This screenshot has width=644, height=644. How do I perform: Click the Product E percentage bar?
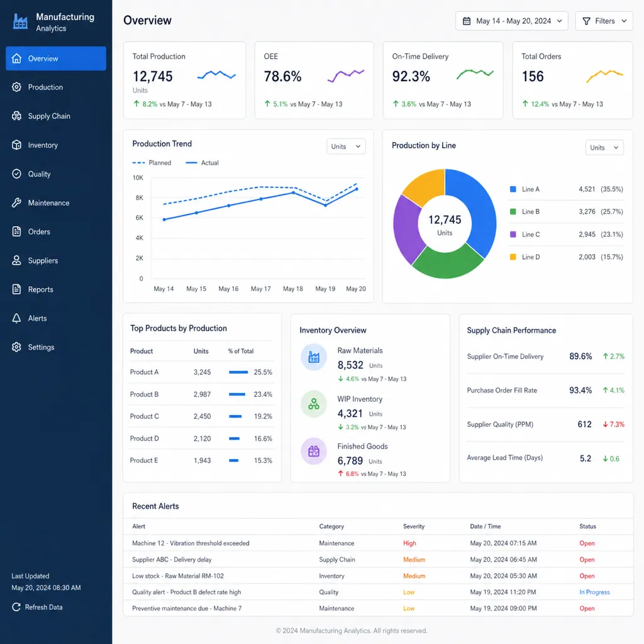coord(234,460)
